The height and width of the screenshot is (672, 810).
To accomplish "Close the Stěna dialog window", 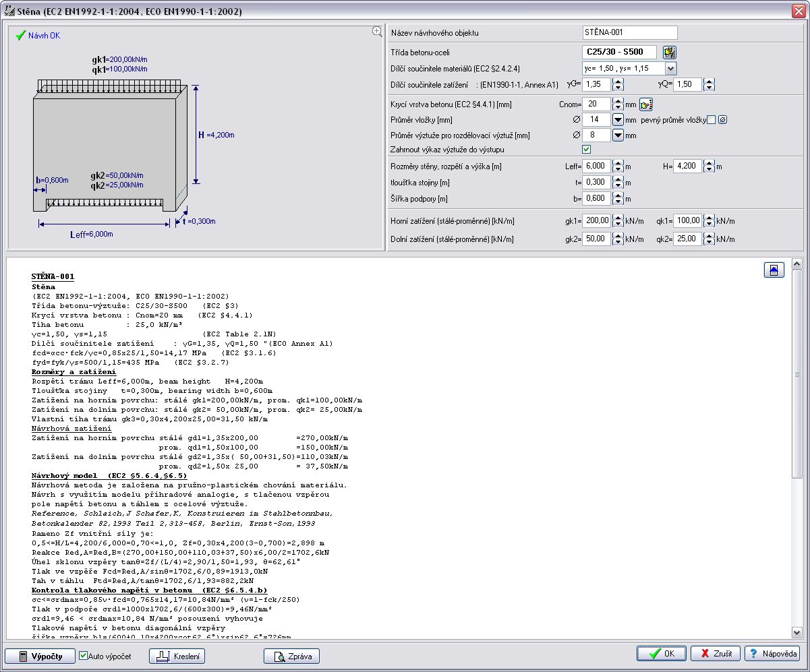I will click(x=799, y=11).
